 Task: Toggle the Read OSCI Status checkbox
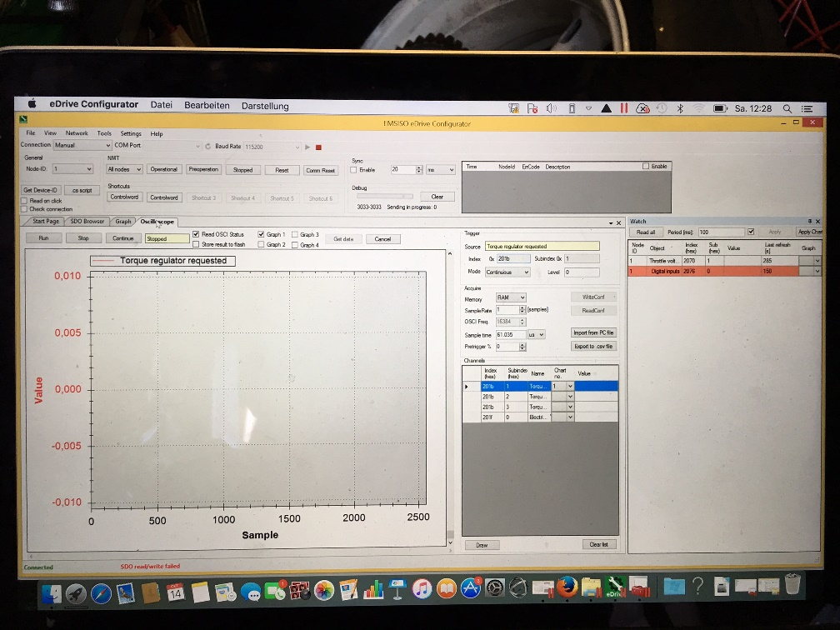click(196, 235)
